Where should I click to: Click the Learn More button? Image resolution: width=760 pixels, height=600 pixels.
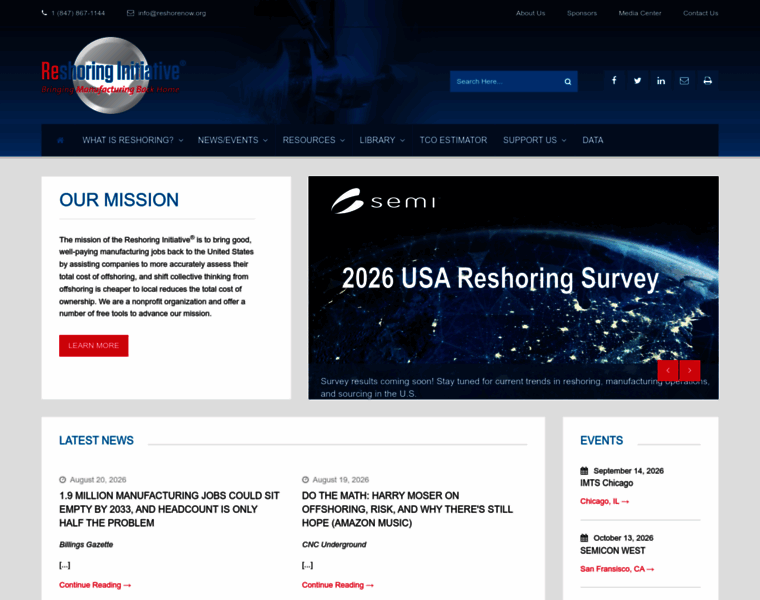coord(94,346)
